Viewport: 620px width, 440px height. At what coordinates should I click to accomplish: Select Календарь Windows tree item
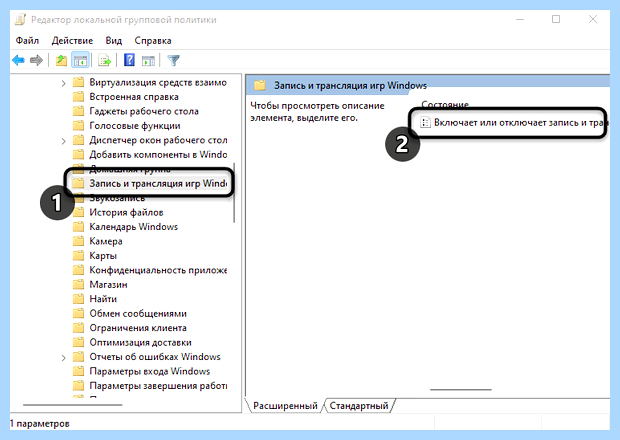[x=134, y=227]
